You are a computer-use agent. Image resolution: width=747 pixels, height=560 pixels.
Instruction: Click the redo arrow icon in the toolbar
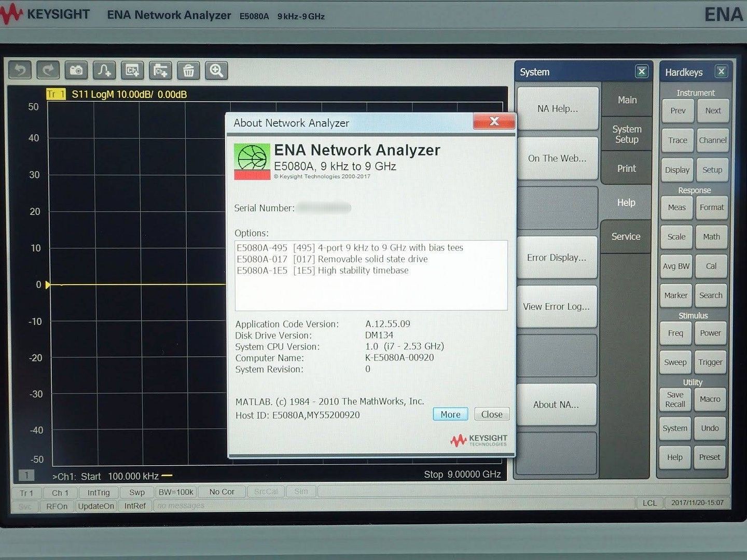point(48,71)
